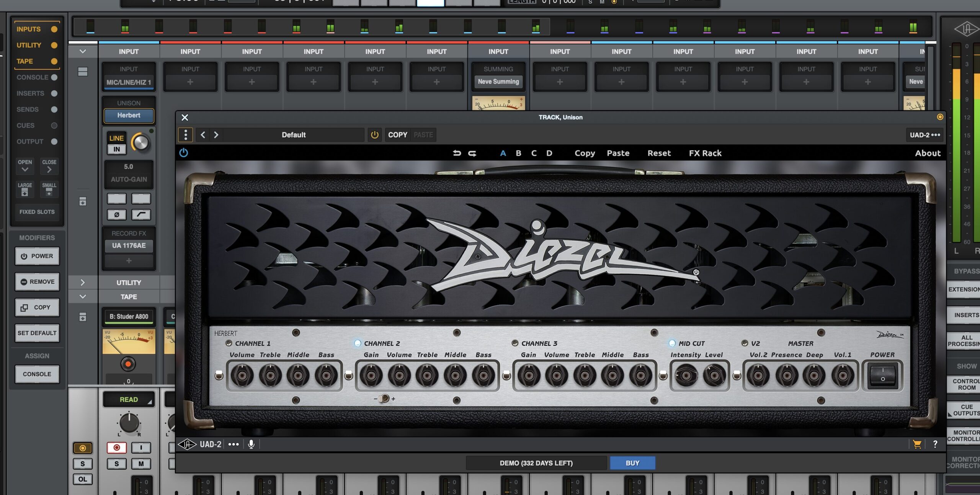Screen dimensions: 980x495
Task: Toggle the UTILITY view switch
Action: [x=54, y=45]
